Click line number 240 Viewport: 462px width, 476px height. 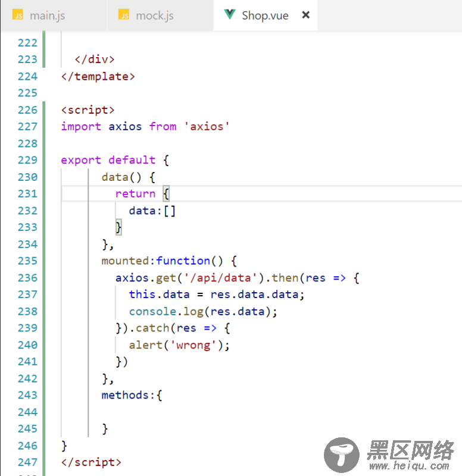tap(27, 345)
